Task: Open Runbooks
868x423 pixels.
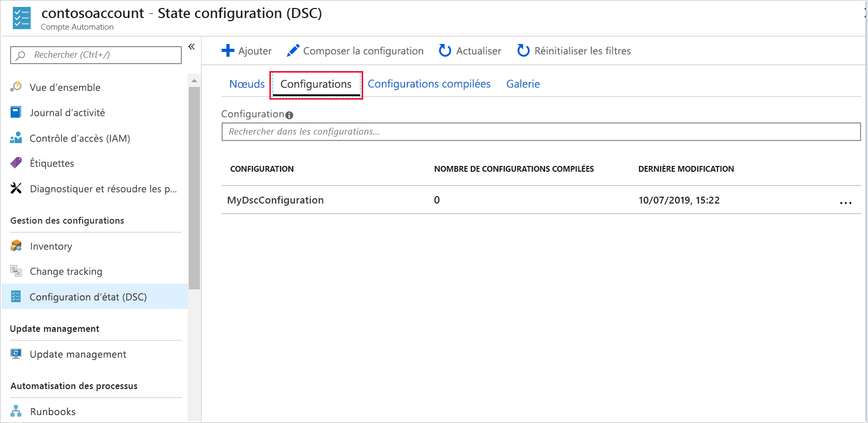Action: [x=52, y=412]
